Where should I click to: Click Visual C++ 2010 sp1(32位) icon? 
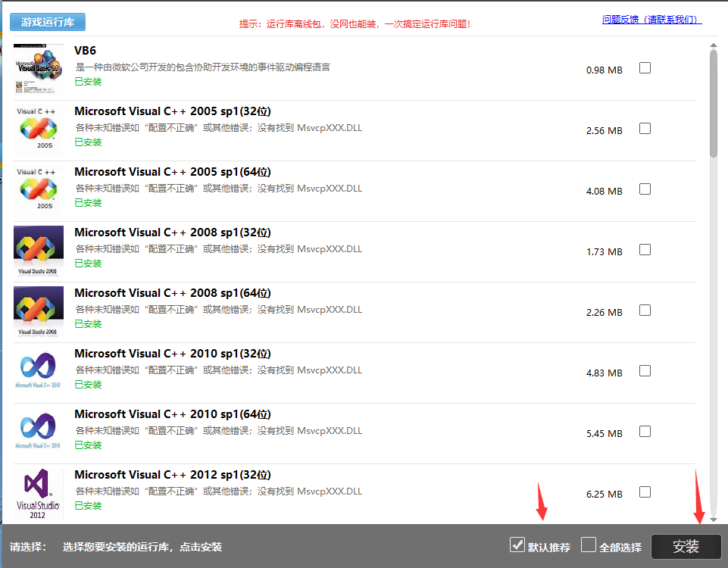point(39,371)
